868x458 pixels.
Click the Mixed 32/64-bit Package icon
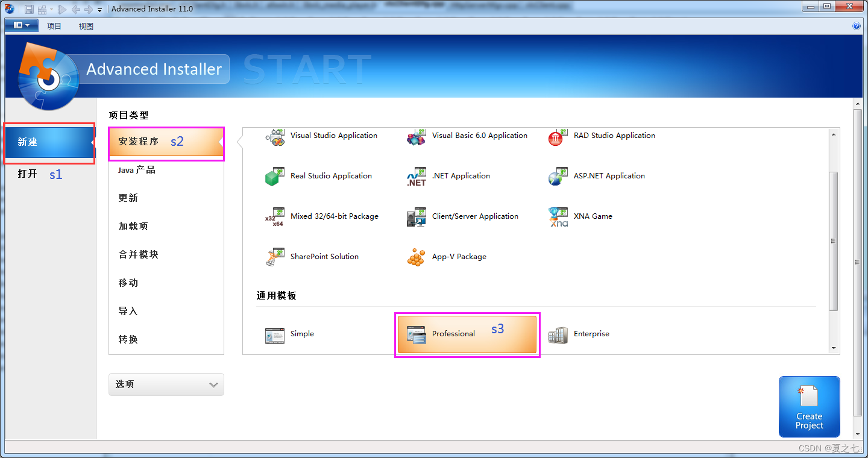[275, 217]
